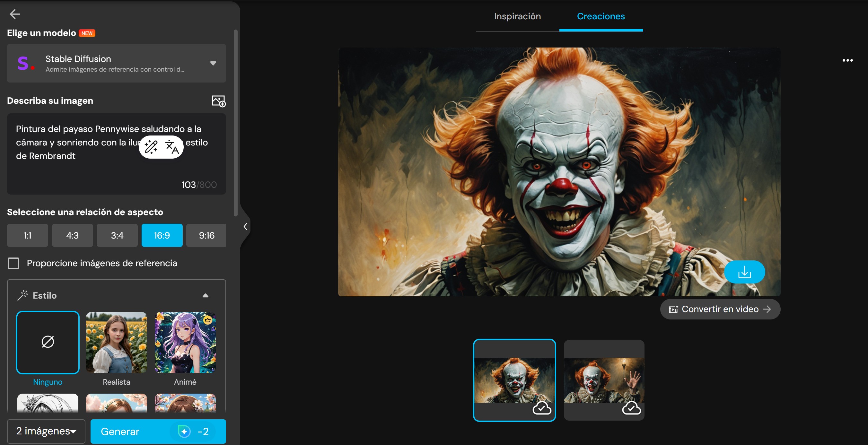868x445 pixels.
Task: Click the blue download image icon
Action: tap(744, 272)
